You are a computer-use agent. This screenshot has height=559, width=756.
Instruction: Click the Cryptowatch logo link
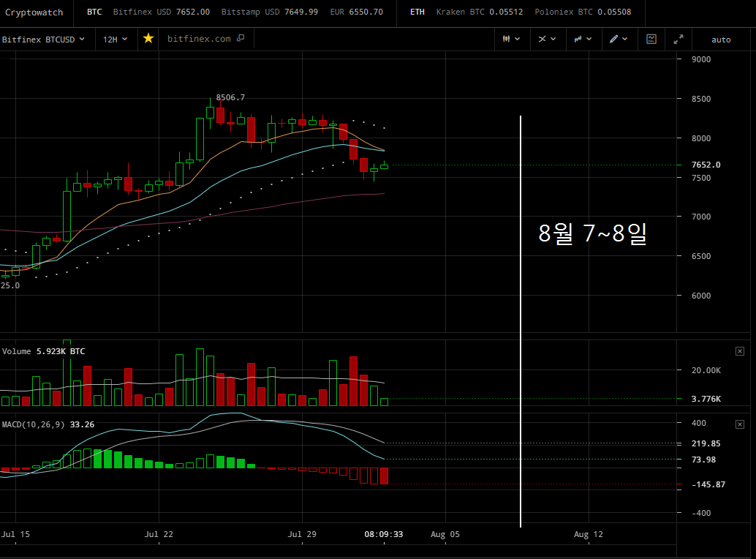click(34, 12)
